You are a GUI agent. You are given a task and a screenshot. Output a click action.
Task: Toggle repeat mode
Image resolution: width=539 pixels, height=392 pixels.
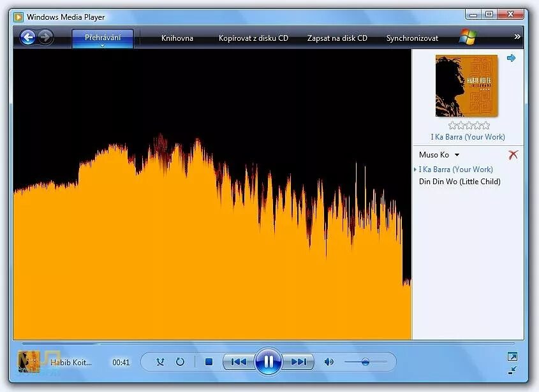coord(180,362)
